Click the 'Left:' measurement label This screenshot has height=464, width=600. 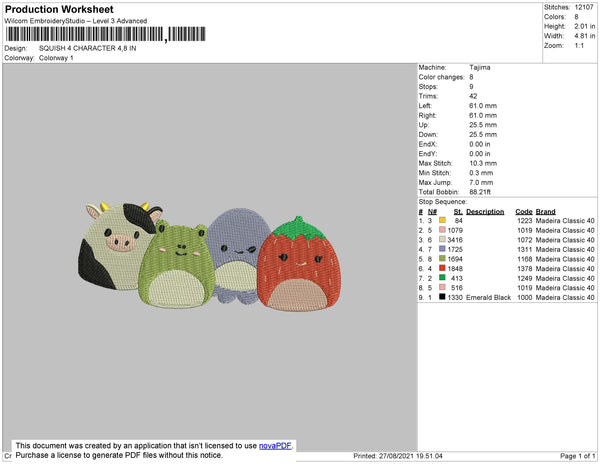pyautogui.click(x=425, y=106)
